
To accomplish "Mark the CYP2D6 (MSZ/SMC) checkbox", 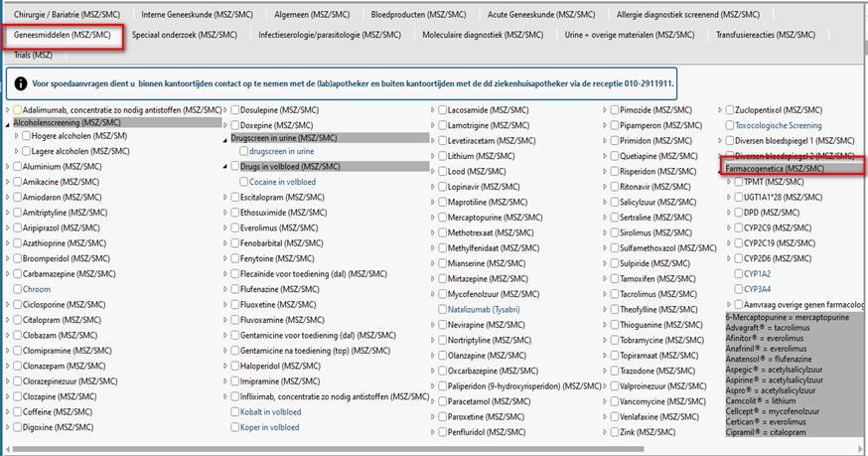I will pos(736,258).
